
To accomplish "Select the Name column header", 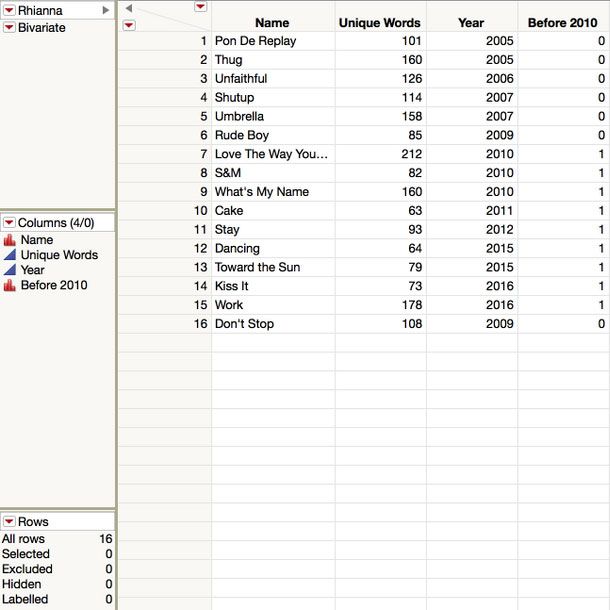I will (272, 23).
